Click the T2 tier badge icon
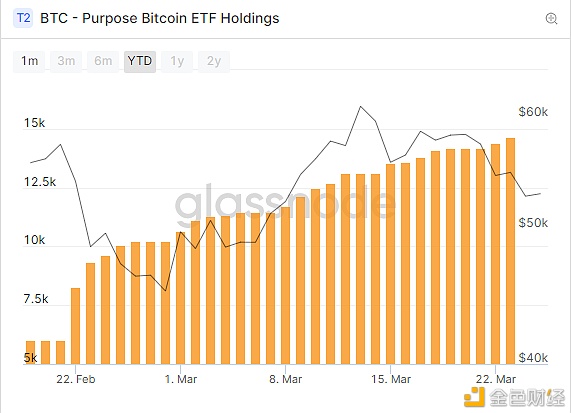Image resolution: width=571 pixels, height=413 pixels. 23,18
